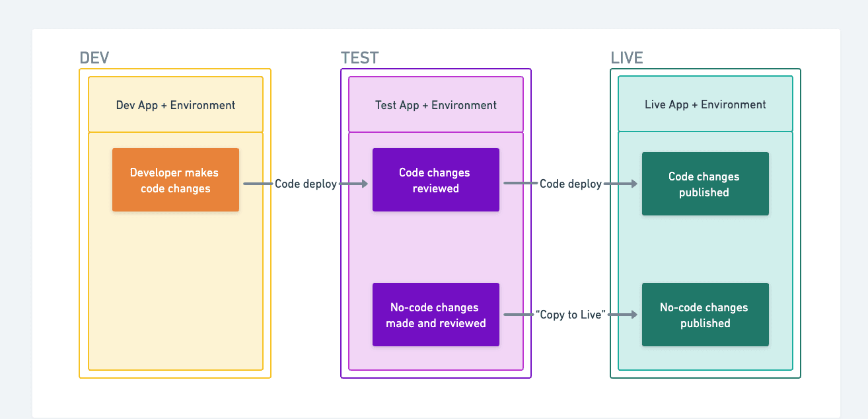Click the DEV column heading
The width and height of the screenshot is (868, 419).
pyautogui.click(x=94, y=58)
